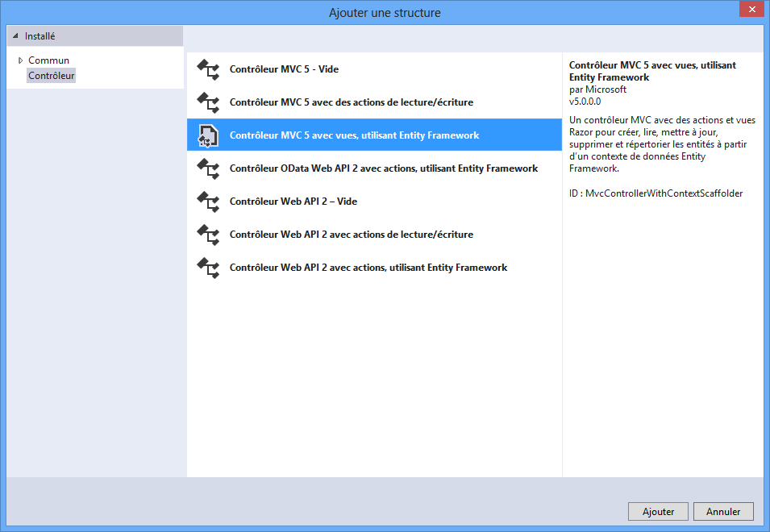
Task: Collapse the Installé tree section
Action: tap(15, 35)
